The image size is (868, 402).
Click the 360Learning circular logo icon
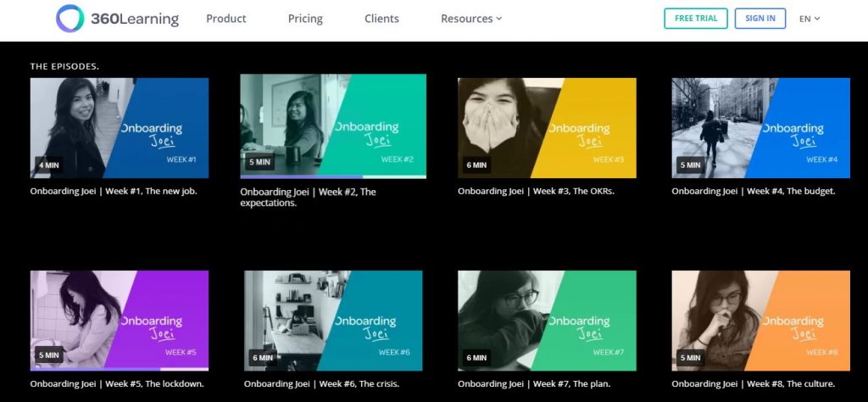pos(70,19)
